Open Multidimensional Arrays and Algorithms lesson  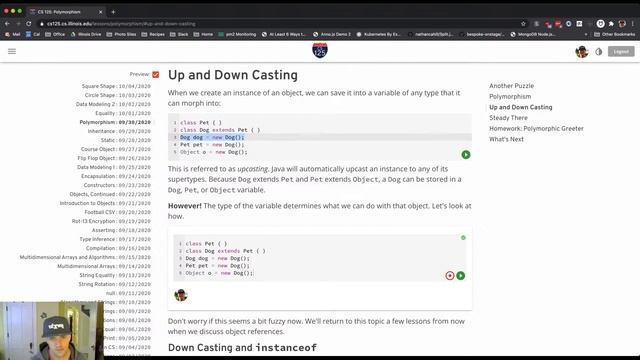tap(85, 257)
